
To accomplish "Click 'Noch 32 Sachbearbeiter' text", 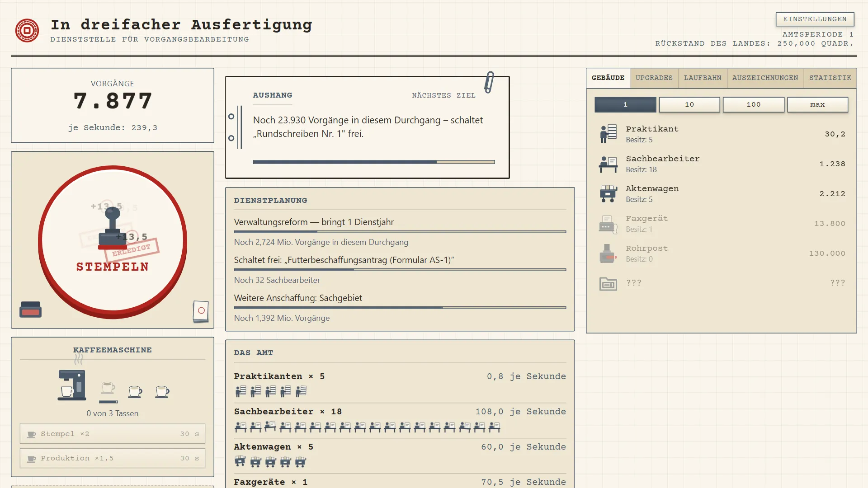I will point(277,280).
